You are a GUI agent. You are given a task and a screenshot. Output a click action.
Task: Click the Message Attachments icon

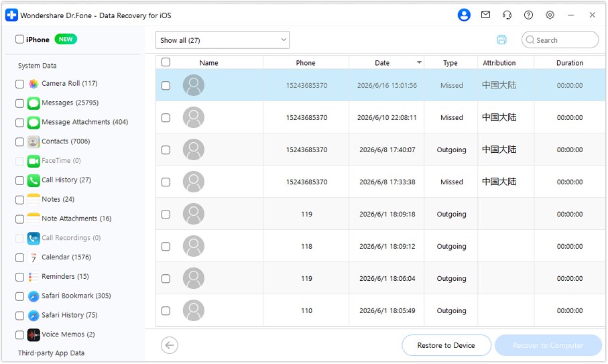pos(34,123)
